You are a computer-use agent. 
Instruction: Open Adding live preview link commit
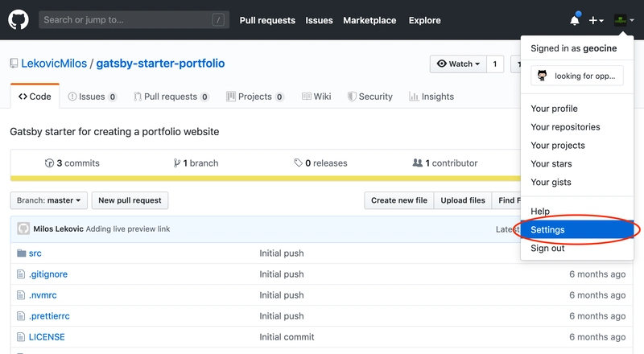point(128,228)
